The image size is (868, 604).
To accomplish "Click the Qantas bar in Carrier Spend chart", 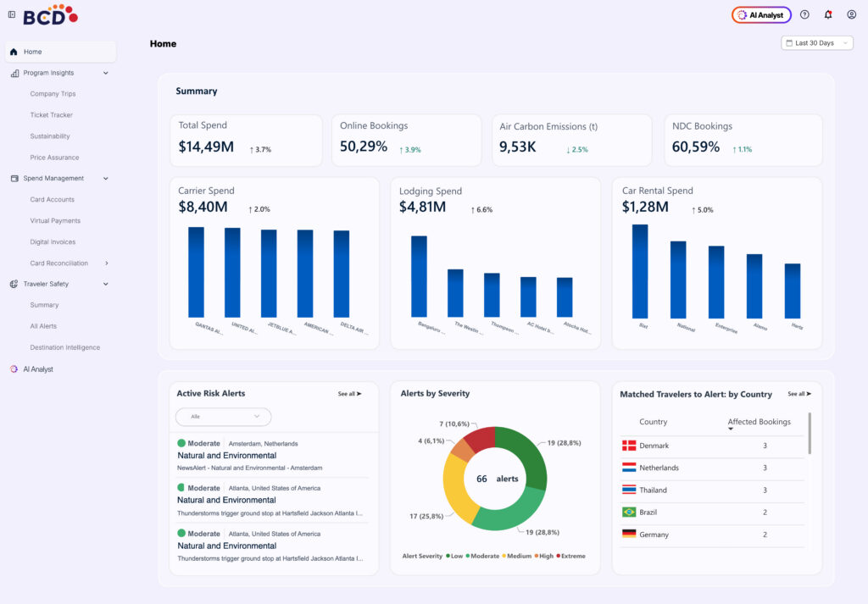I will pos(196,272).
